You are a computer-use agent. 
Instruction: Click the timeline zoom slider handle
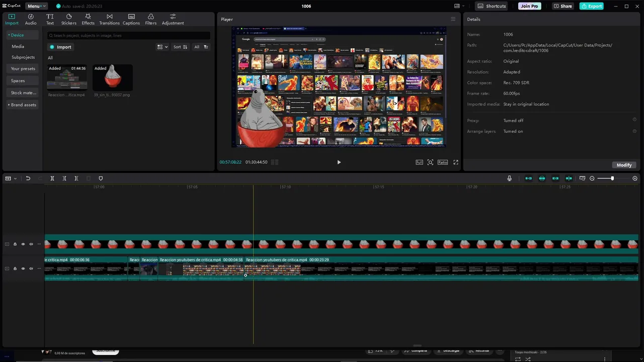(x=612, y=178)
